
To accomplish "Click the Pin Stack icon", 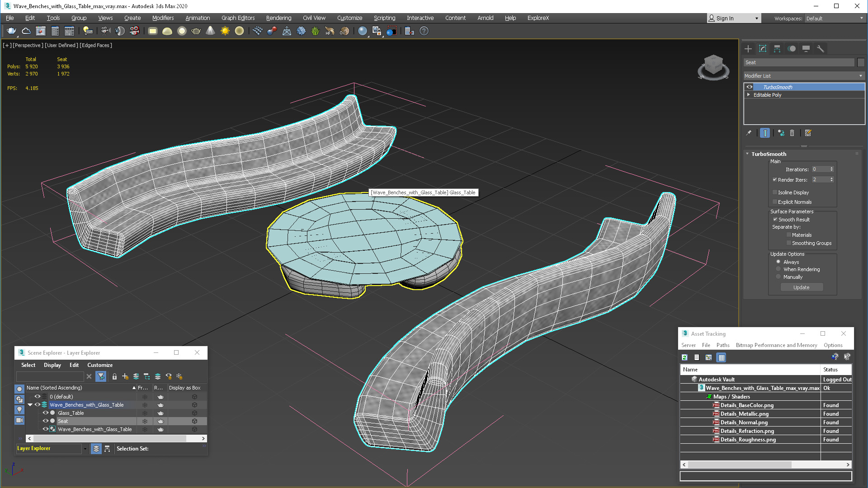I will (x=749, y=133).
